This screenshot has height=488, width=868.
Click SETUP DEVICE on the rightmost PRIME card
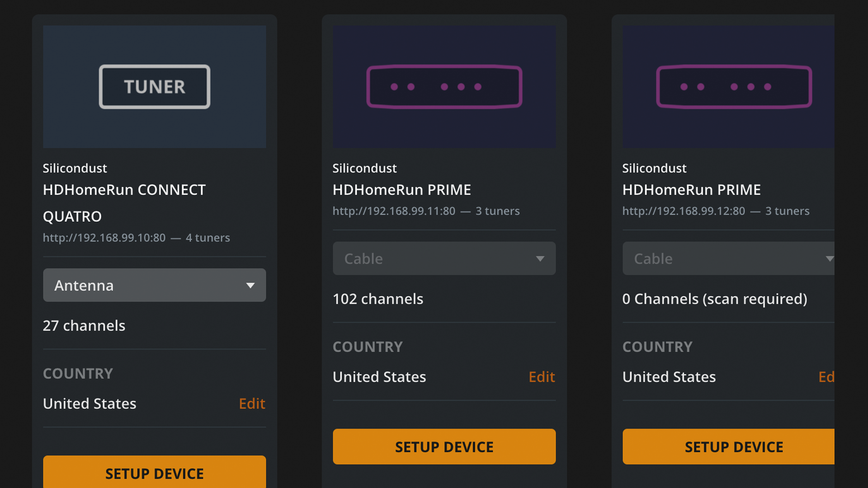click(734, 446)
